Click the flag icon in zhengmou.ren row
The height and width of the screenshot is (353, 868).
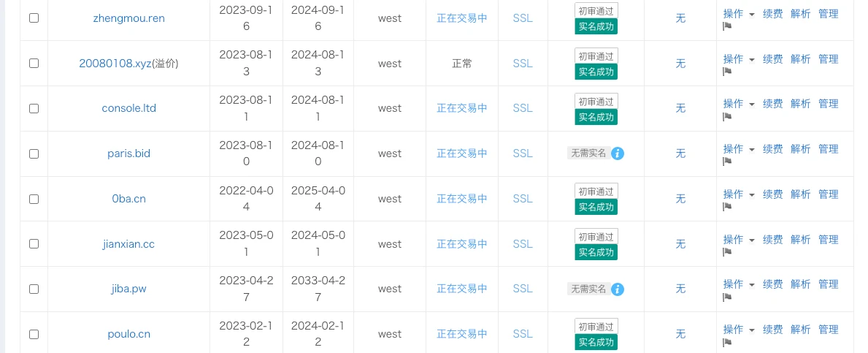727,26
